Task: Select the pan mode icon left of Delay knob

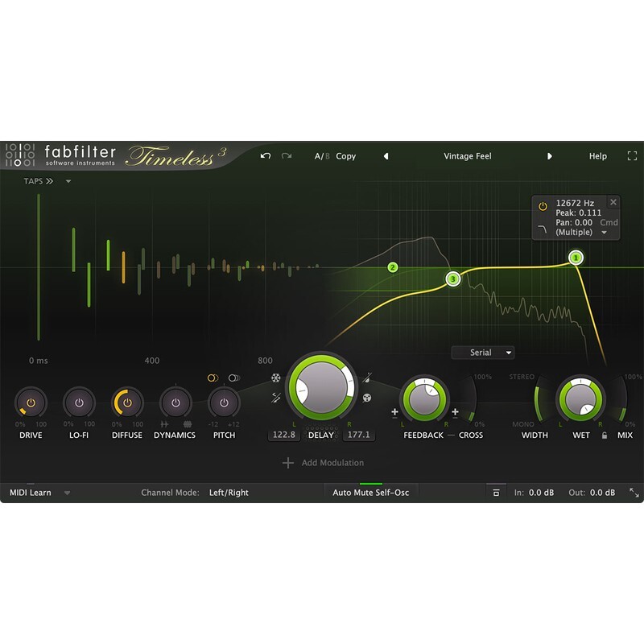Action: tap(278, 398)
